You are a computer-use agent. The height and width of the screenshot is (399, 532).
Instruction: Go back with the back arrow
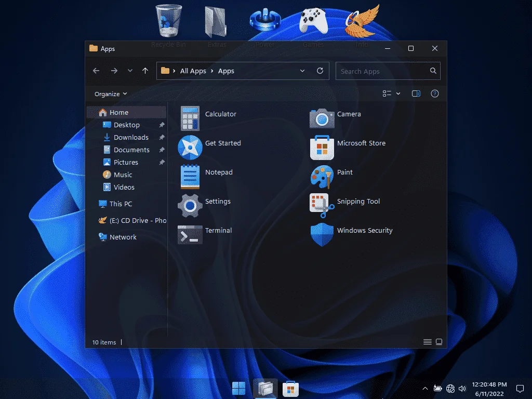tap(96, 71)
